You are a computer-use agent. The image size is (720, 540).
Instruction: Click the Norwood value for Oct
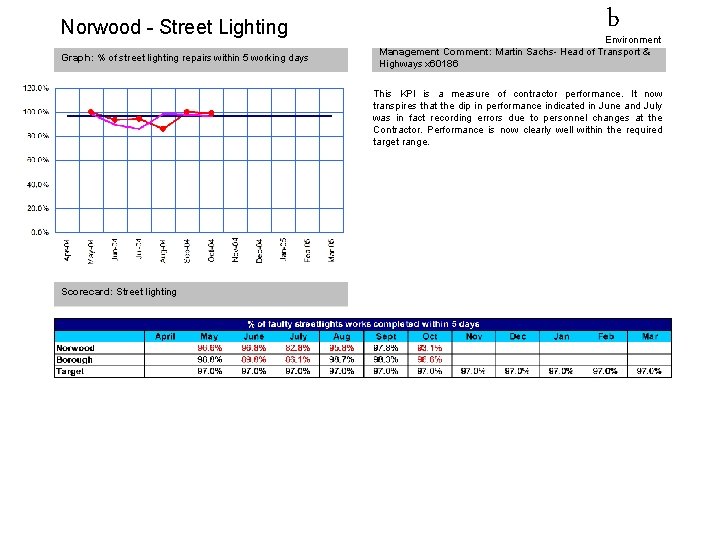(430, 348)
